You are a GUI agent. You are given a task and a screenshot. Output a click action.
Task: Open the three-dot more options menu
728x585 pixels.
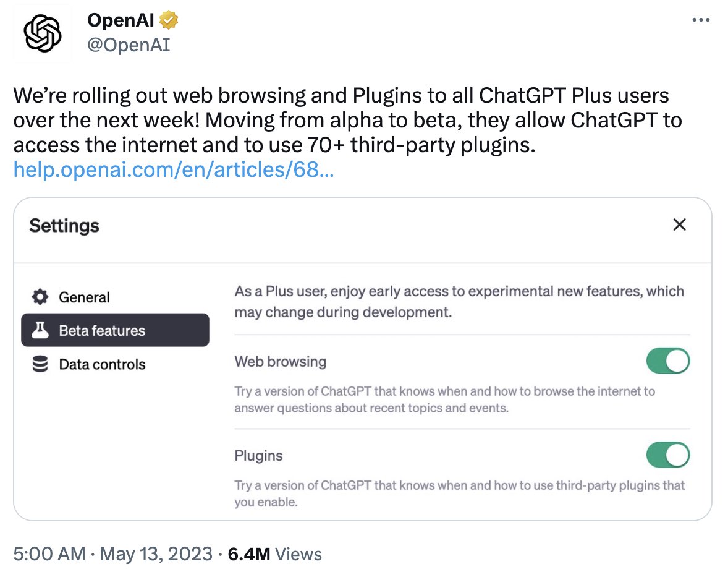tap(700, 20)
